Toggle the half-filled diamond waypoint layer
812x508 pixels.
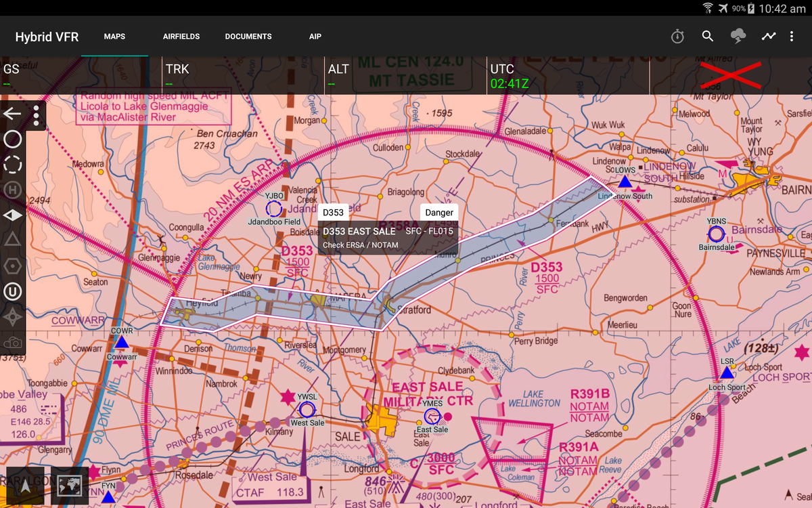tap(13, 215)
